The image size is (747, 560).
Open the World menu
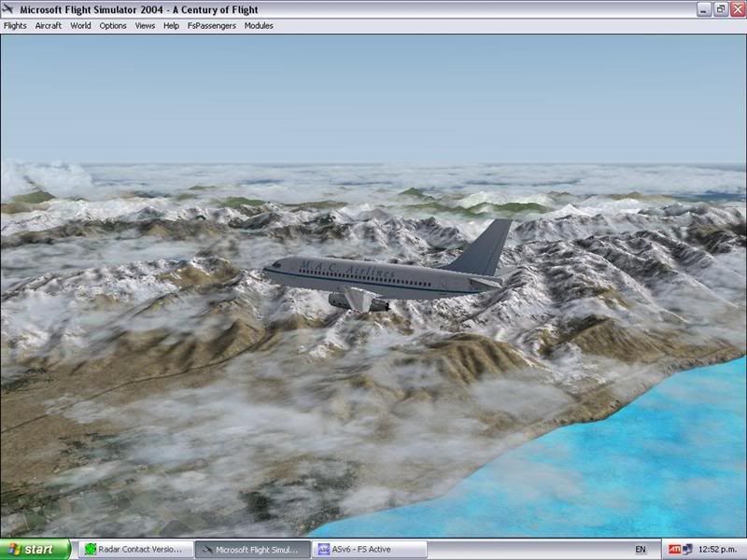pos(81,26)
